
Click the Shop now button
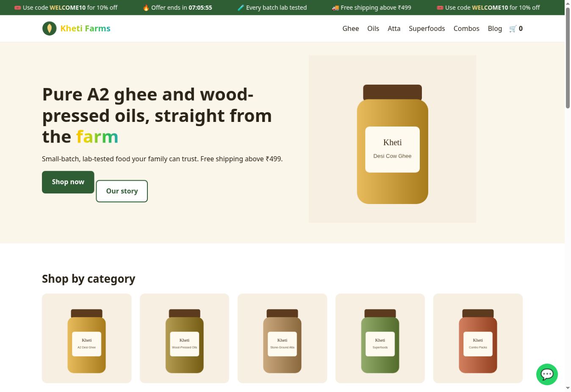click(x=68, y=182)
